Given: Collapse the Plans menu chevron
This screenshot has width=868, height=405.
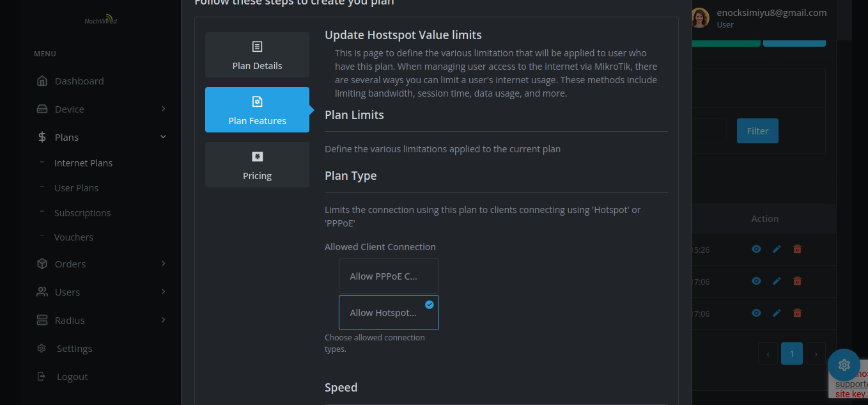Looking at the screenshot, I should 163,137.
